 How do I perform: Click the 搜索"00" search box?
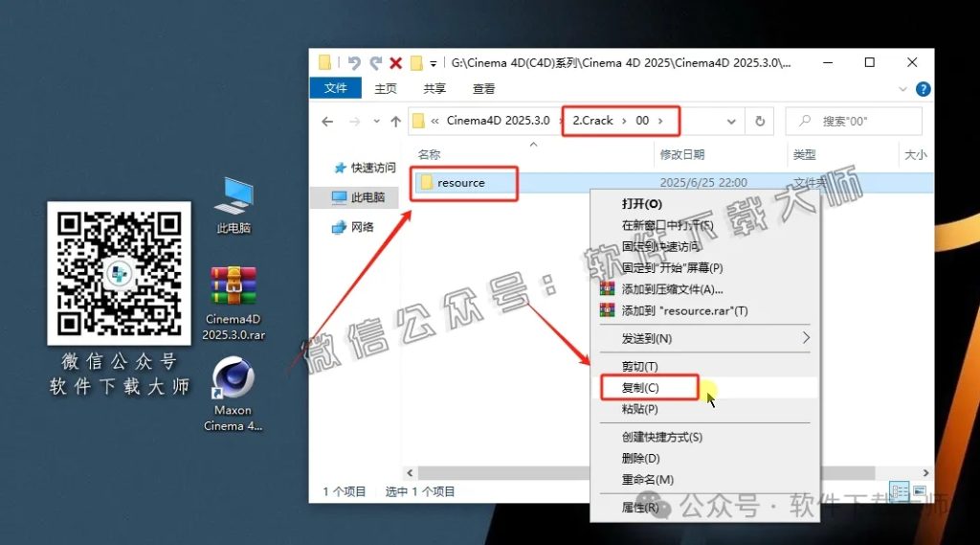click(853, 122)
